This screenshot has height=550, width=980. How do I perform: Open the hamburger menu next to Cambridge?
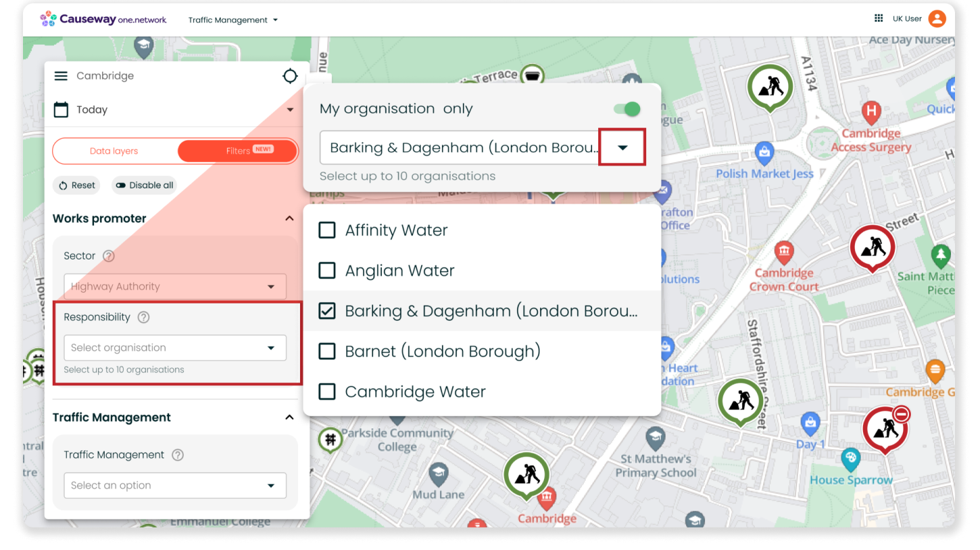pyautogui.click(x=61, y=76)
